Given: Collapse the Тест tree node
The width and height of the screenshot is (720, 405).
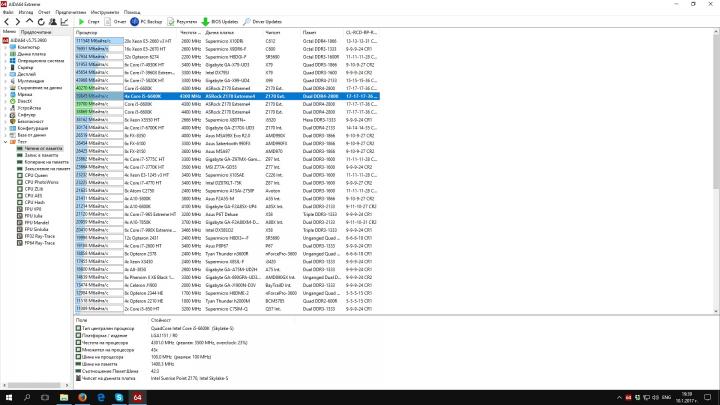Looking at the screenshot, I should 6,142.
